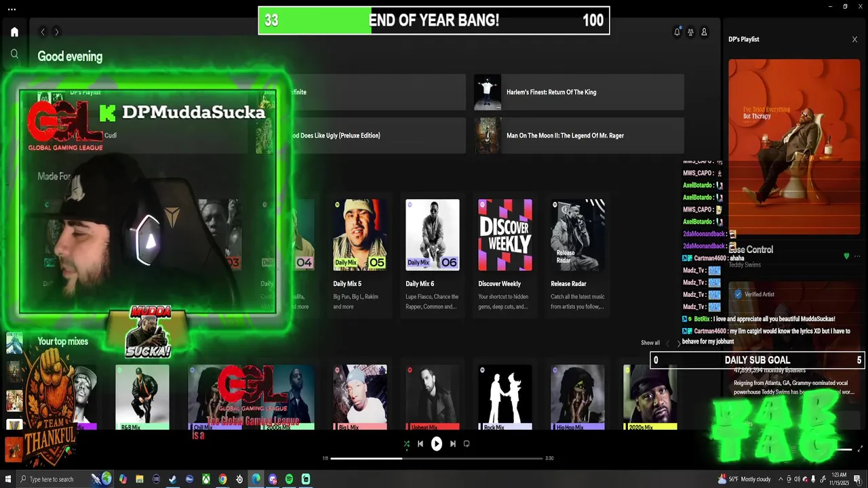Open the Rock Mix card

(x=505, y=398)
